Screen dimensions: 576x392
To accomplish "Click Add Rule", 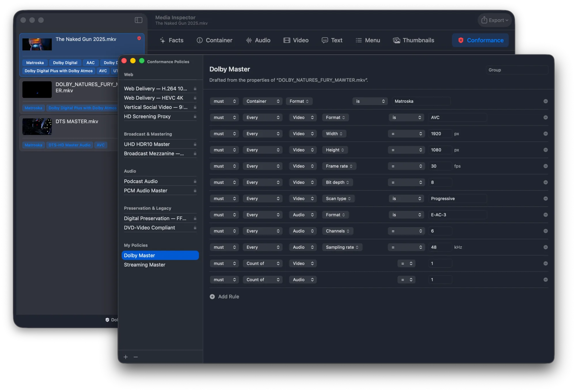I will tap(224, 297).
